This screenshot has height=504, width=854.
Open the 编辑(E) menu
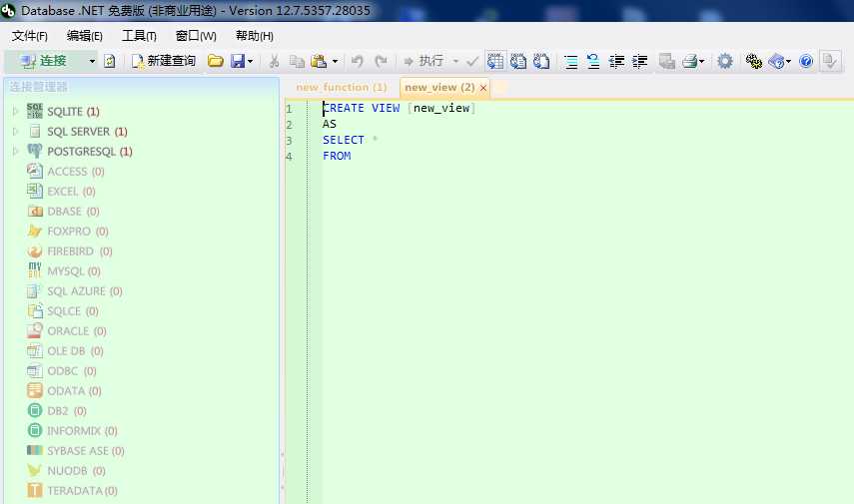point(85,36)
